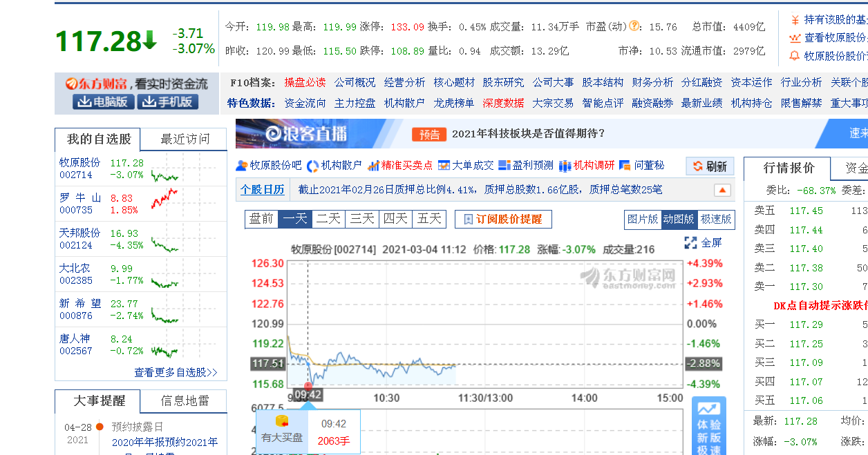
Task: Open 盈利预测 icon link
Action: [526, 166]
